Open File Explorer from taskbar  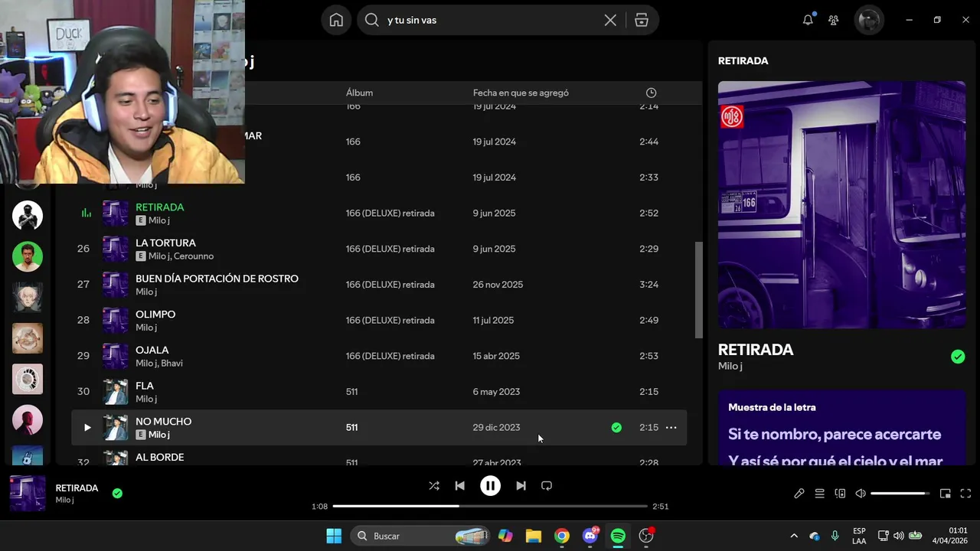[x=534, y=536]
